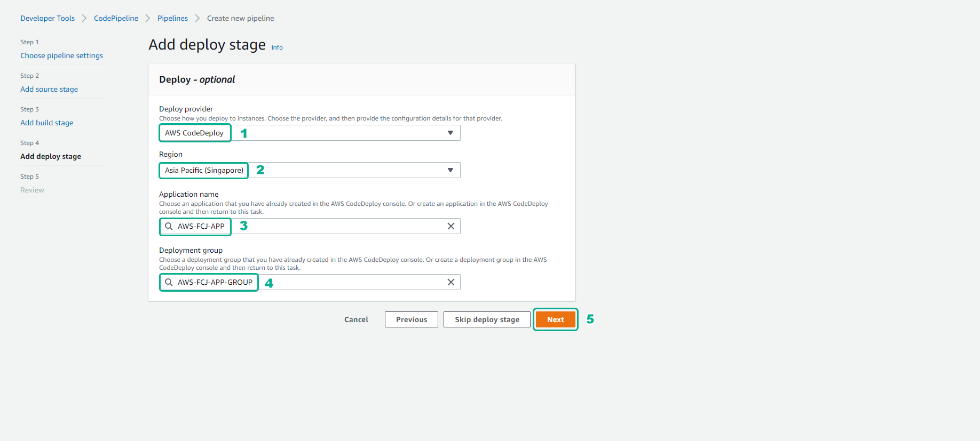Click the Next button
980x441 pixels.
click(556, 319)
